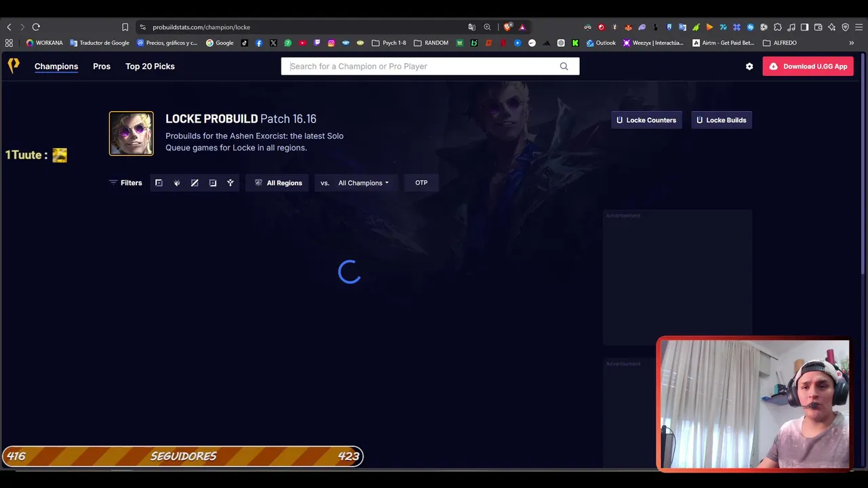Click the browser address bar URL
Viewport: 868px width, 488px height.
[x=201, y=27]
